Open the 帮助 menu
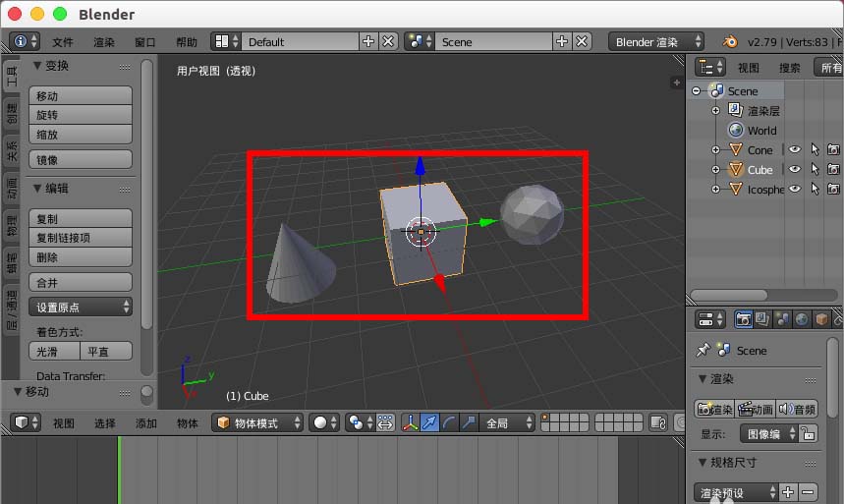Image resolution: width=844 pixels, height=504 pixels. point(187,42)
